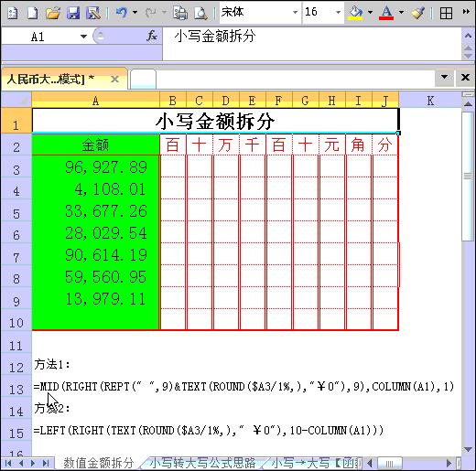Select column F header
The image size is (476, 471).
278,101
